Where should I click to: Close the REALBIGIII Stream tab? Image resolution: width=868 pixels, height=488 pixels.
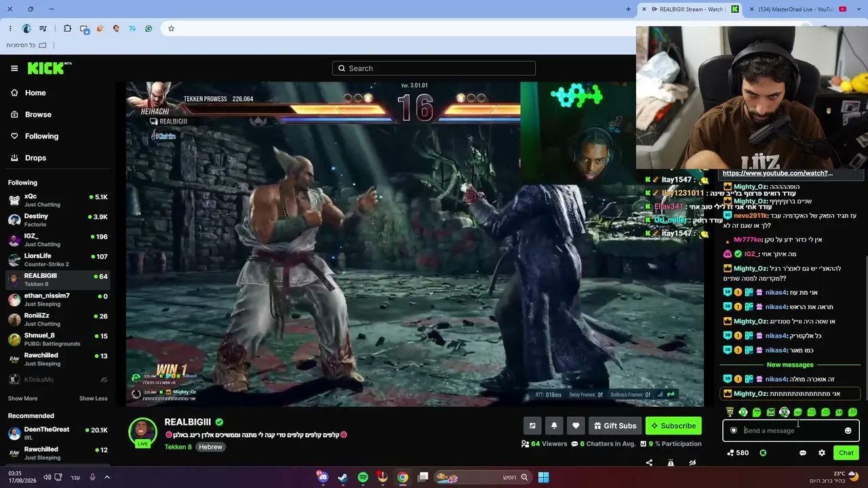pos(644,9)
